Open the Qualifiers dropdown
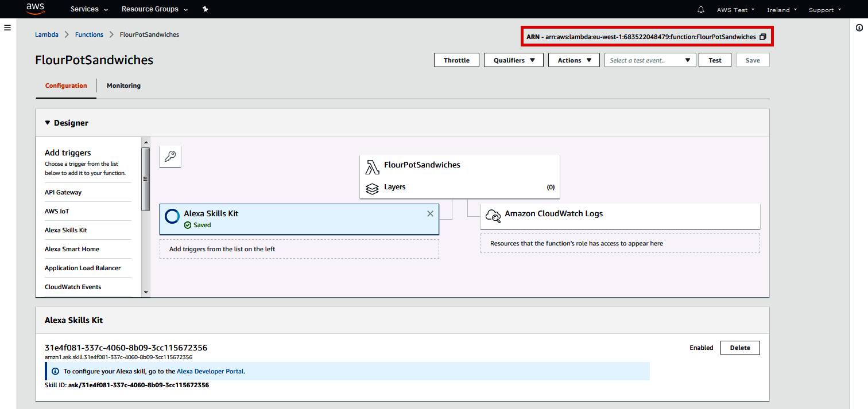 [x=513, y=60]
